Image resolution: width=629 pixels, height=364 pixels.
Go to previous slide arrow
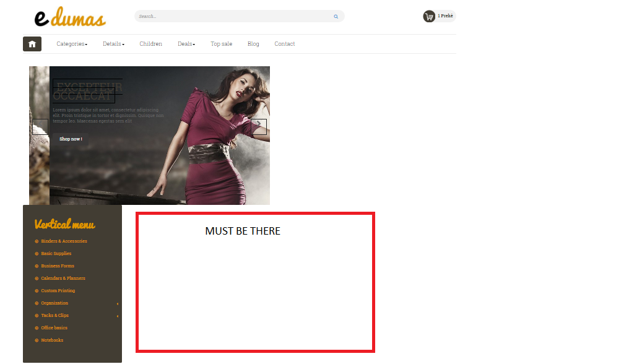tap(40, 127)
